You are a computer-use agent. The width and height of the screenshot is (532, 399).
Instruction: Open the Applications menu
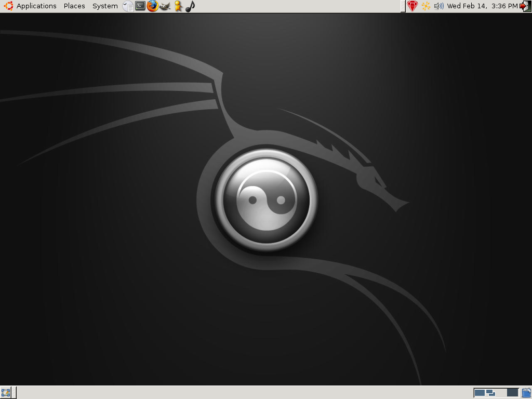click(x=36, y=6)
